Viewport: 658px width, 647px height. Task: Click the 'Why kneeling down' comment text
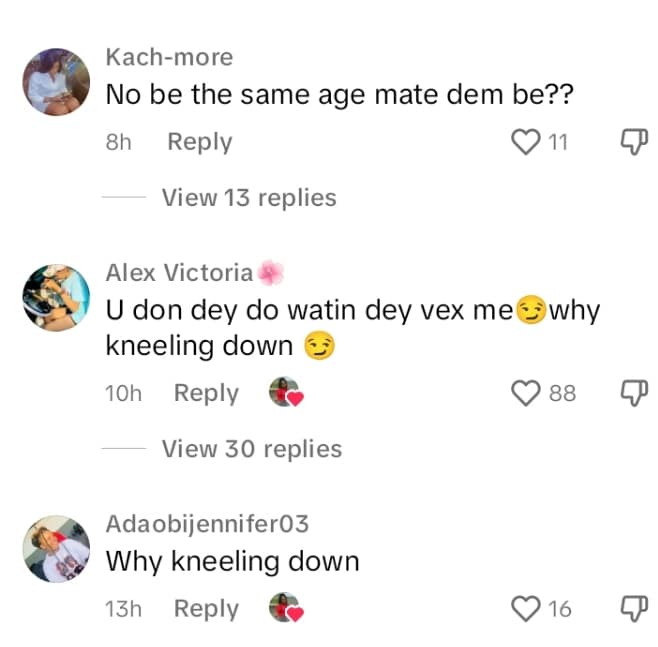(232, 561)
